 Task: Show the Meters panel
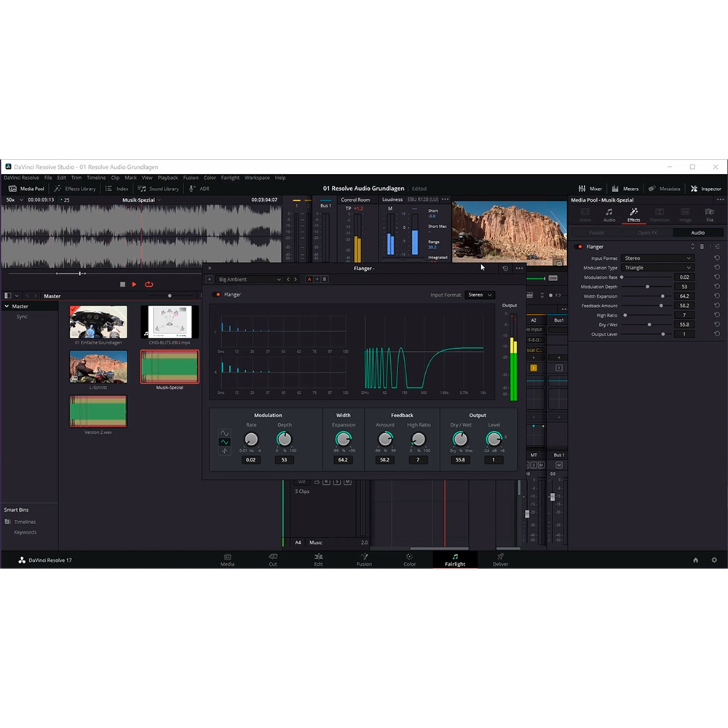tap(625, 189)
